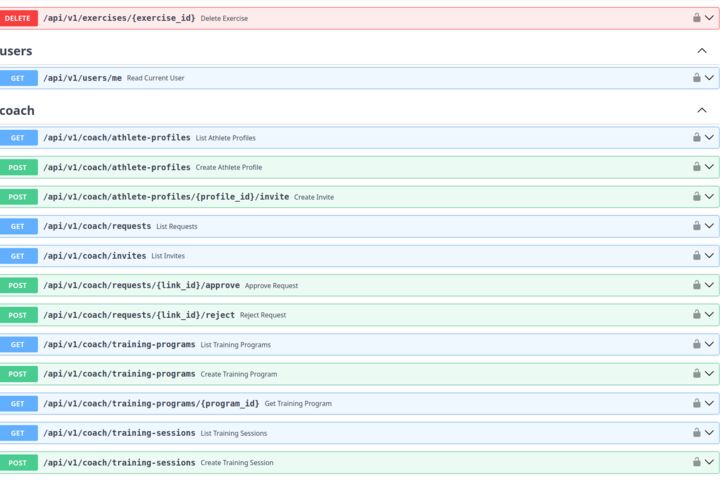This screenshot has height=480, width=720.
Task: Click POST badge for Reject Request
Action: [x=18, y=315]
